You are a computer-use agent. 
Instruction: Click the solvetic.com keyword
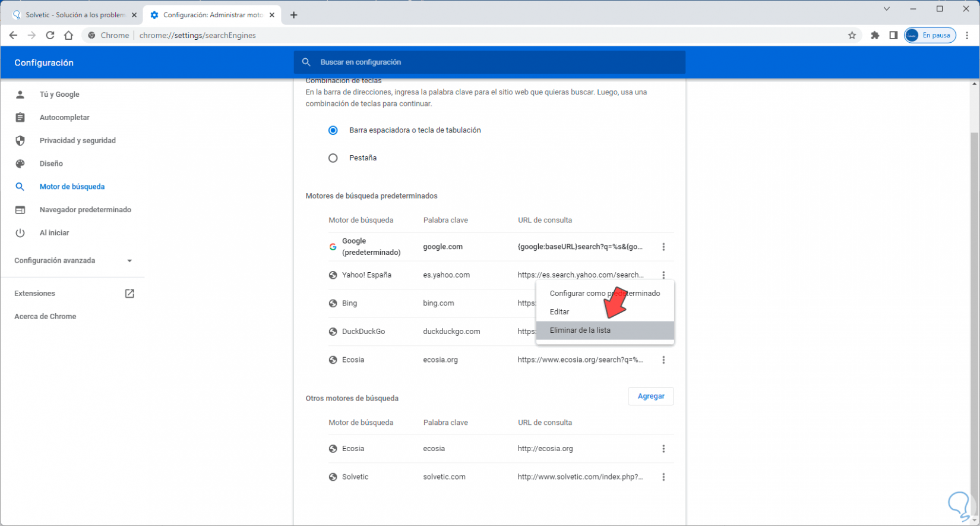point(444,477)
